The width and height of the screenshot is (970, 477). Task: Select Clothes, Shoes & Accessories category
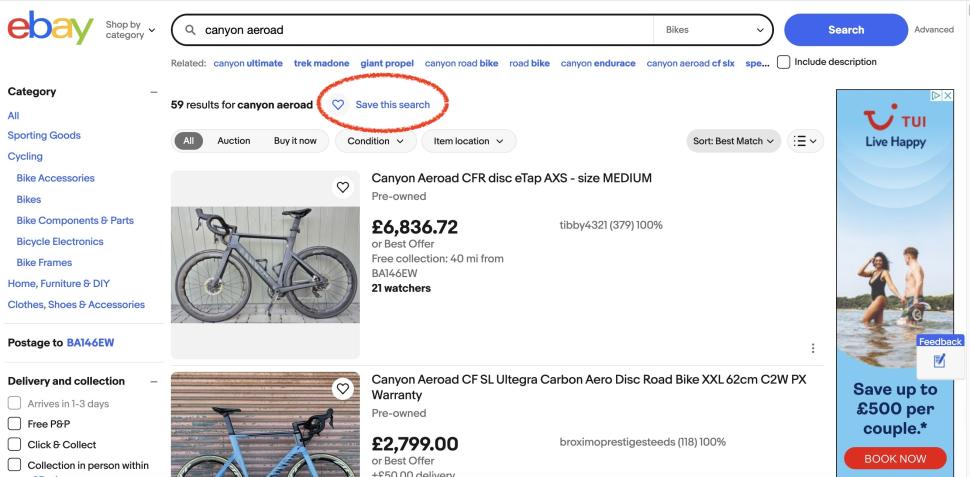76,304
